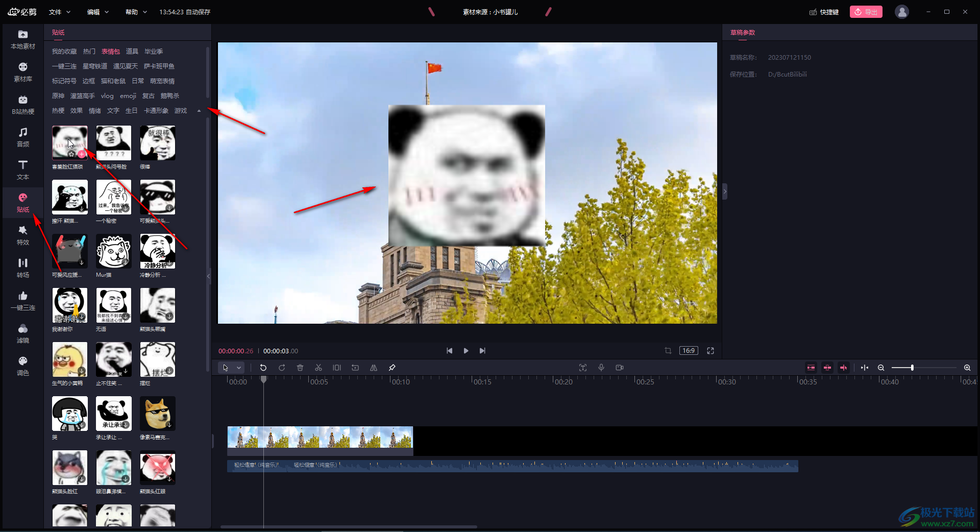980x532 pixels.
Task: Toggle auto snapping in timeline
Action: 827,368
